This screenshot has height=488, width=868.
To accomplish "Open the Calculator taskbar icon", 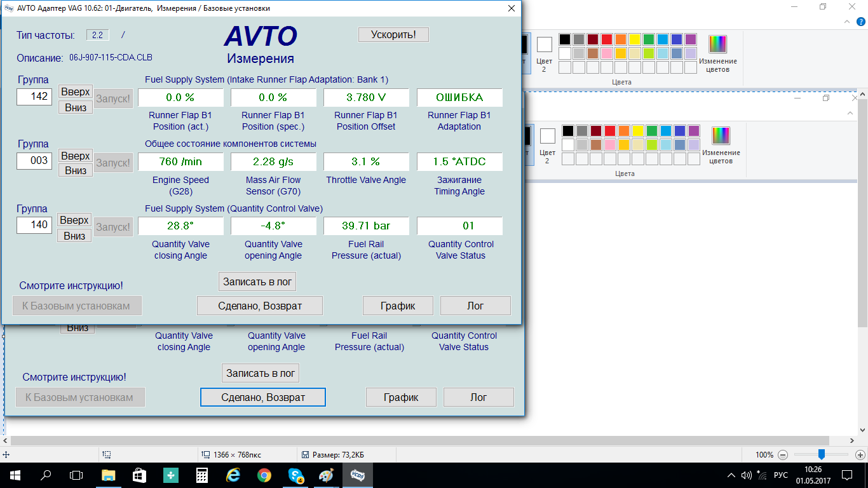I will (202, 475).
